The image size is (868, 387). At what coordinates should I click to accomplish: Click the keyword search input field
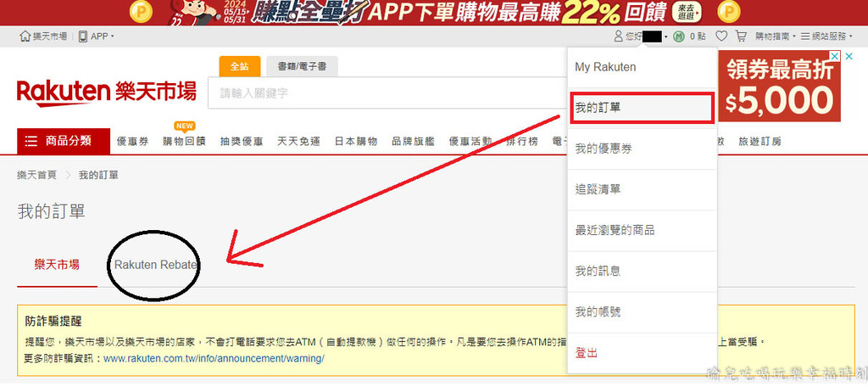point(387,93)
